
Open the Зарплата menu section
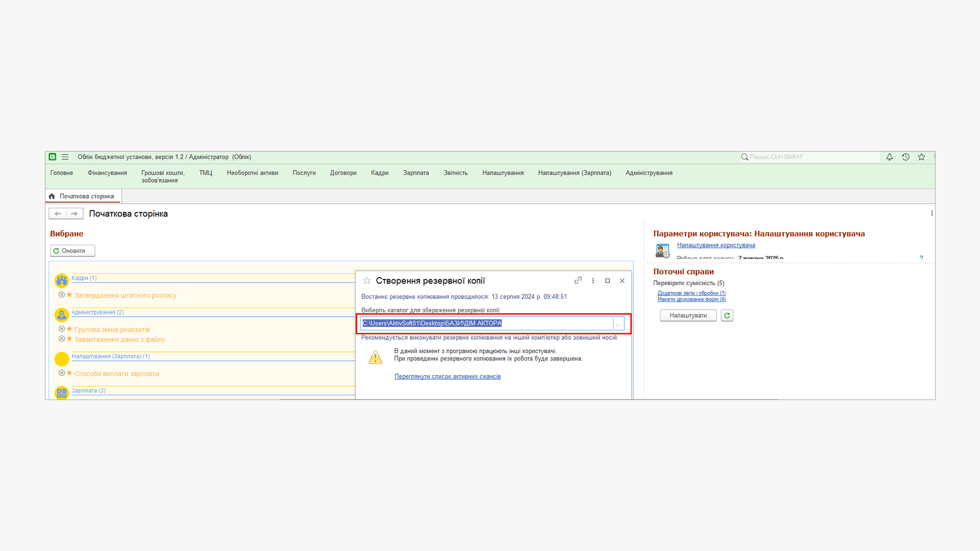(x=415, y=173)
